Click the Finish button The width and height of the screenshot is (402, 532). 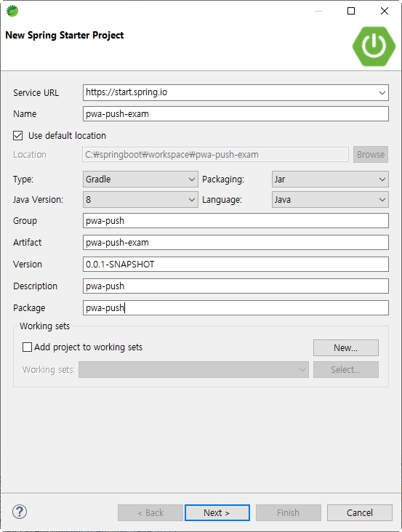coord(289,512)
